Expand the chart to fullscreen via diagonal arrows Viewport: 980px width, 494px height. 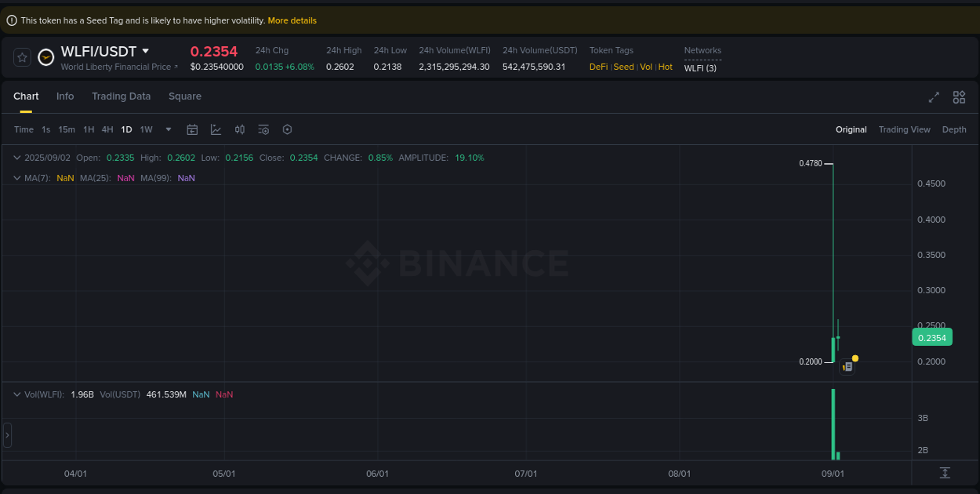[934, 97]
